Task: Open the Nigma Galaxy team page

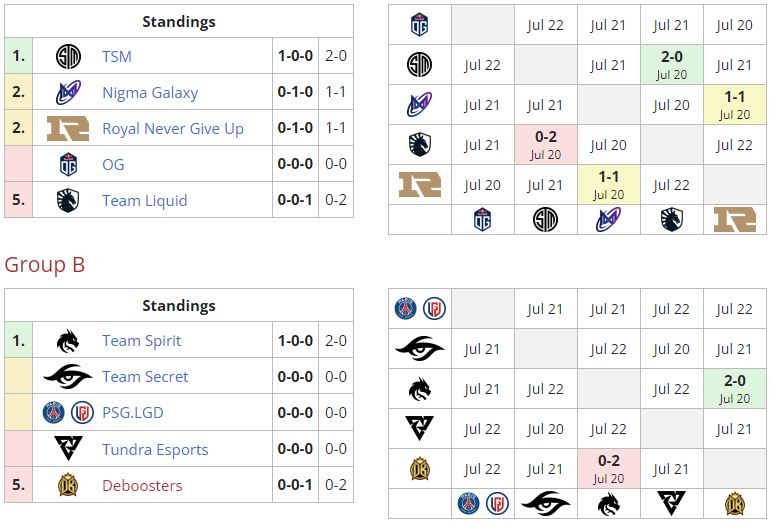Action: point(150,93)
